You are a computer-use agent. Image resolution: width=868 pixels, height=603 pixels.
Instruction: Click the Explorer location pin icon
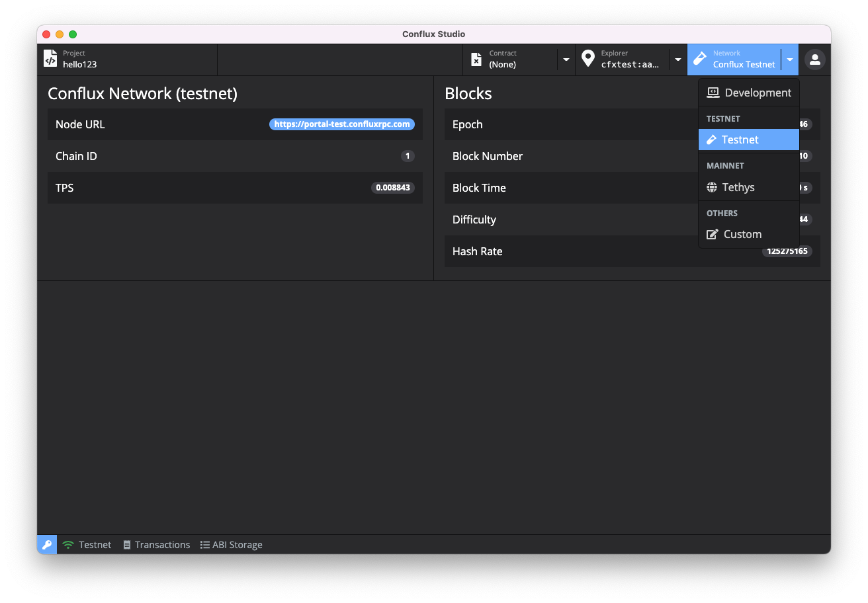588,59
